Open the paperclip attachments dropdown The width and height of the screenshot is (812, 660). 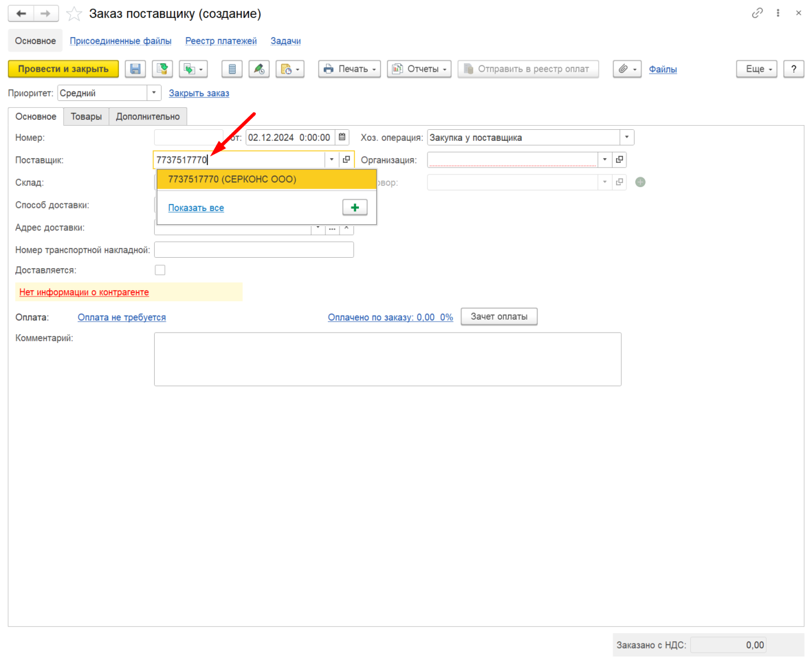[x=627, y=69]
